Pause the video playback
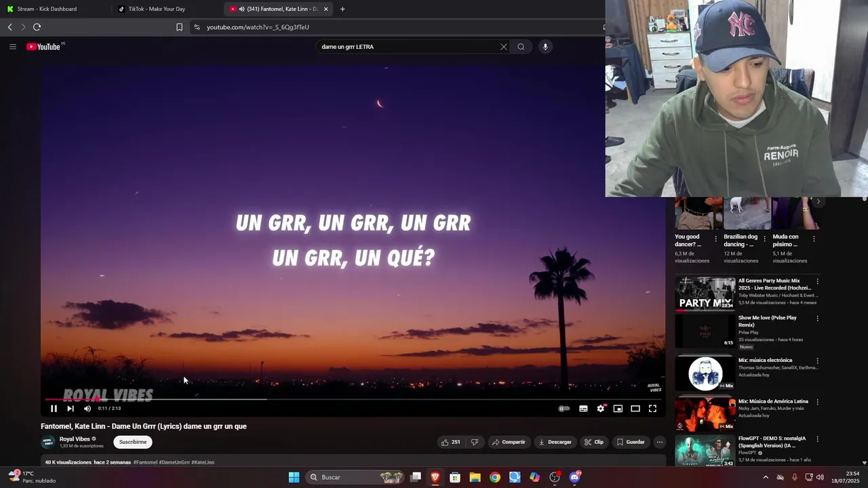Screen dimensions: 868x488 (54, 409)
